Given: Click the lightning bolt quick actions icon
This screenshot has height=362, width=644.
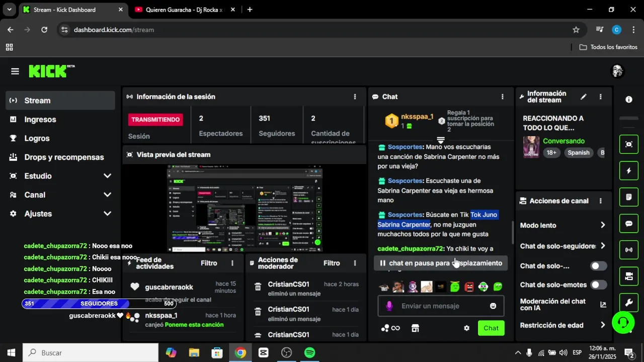Looking at the screenshot, I should pos(629,171).
